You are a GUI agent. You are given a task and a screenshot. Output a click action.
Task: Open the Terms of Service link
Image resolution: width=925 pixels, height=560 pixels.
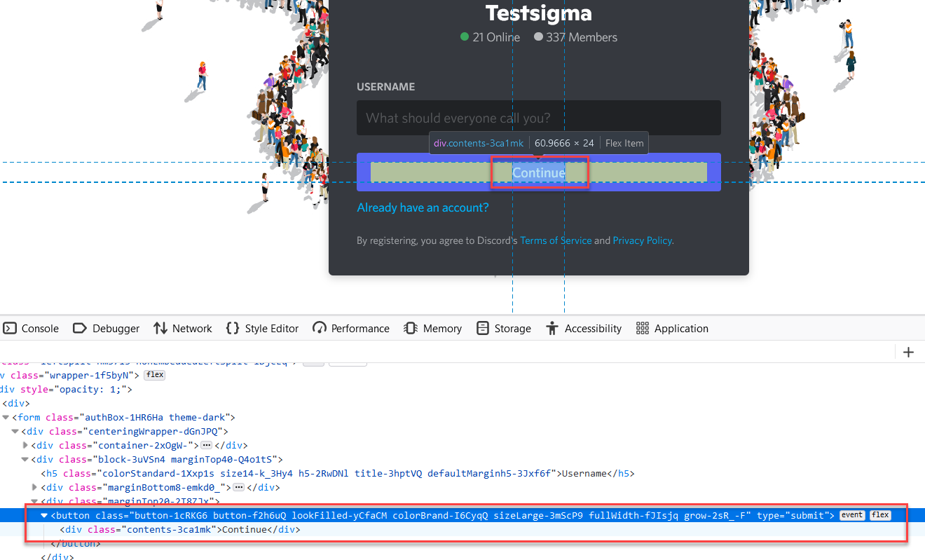(556, 240)
